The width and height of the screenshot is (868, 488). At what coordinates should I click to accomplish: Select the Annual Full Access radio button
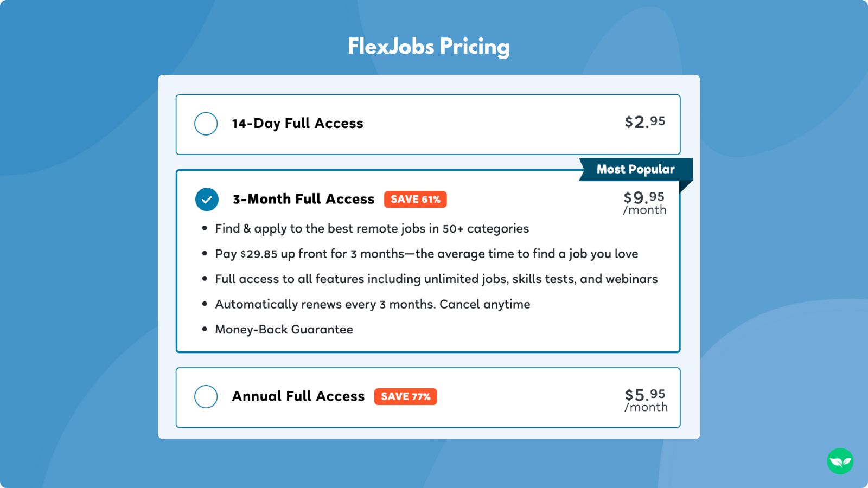[205, 396]
